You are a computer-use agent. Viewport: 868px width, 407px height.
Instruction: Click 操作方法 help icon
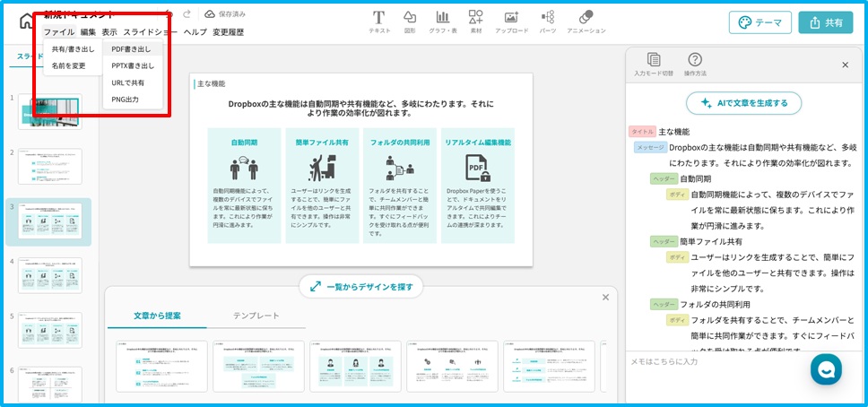click(x=695, y=65)
